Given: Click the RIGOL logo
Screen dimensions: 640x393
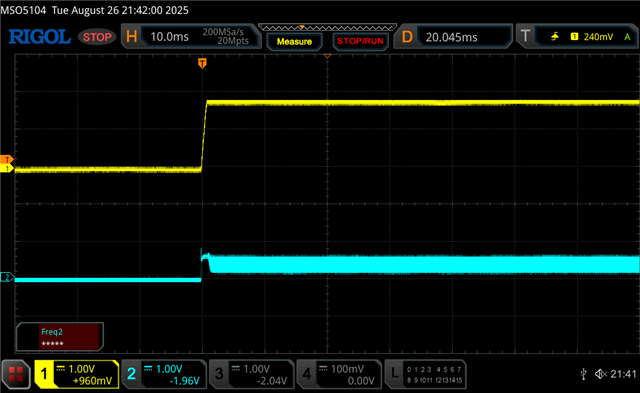Looking at the screenshot, I should pyautogui.click(x=40, y=37).
